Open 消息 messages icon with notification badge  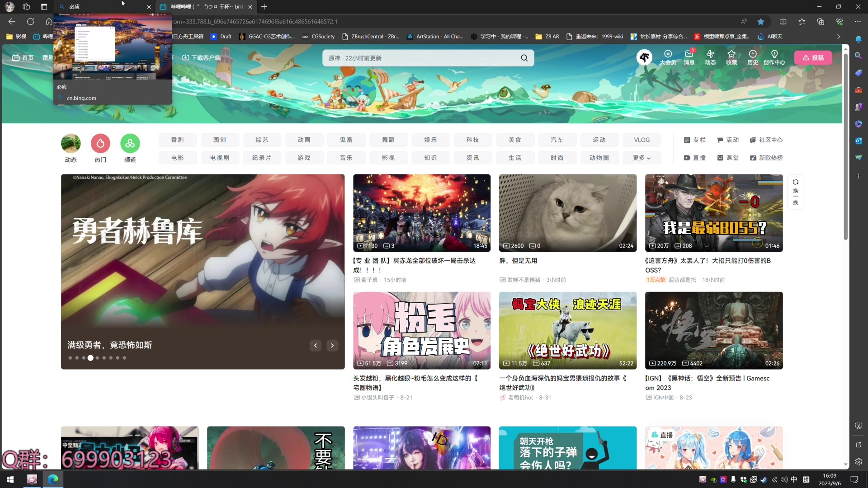click(x=689, y=57)
